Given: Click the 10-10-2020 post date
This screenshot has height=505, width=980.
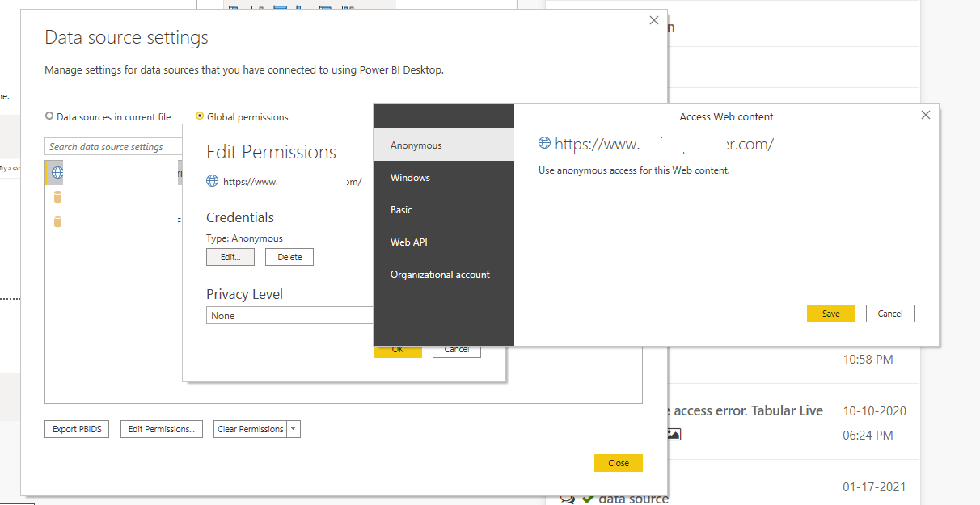Looking at the screenshot, I should 874,410.
